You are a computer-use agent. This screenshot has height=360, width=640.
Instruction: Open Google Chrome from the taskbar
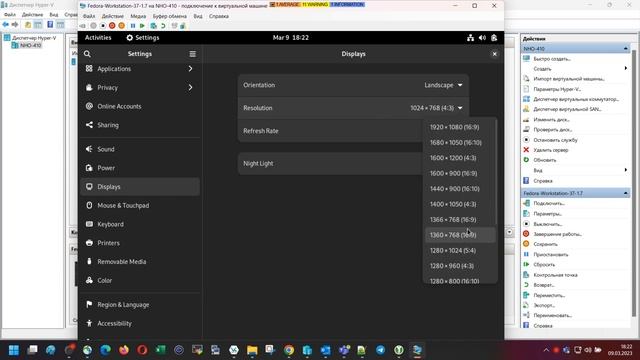coord(289,350)
